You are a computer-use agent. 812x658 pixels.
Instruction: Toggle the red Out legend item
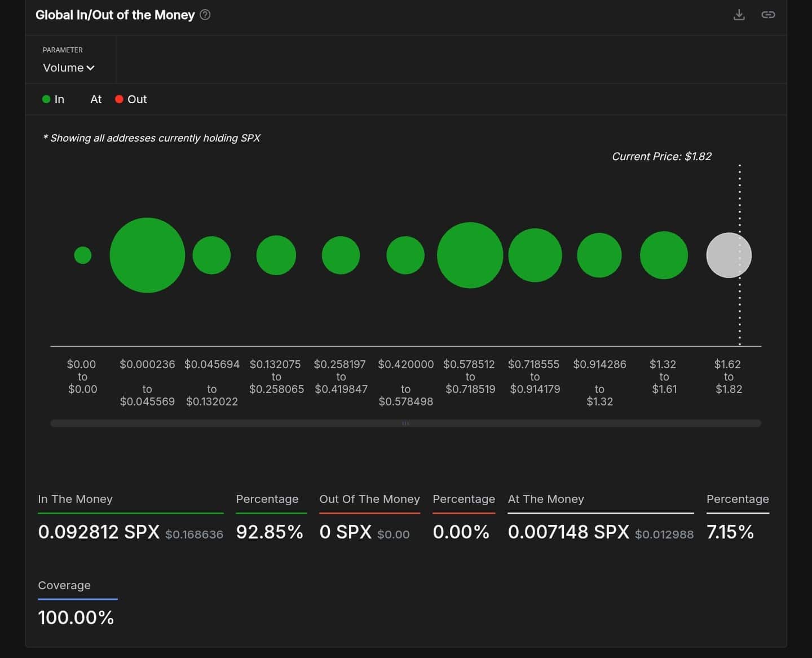pos(131,99)
